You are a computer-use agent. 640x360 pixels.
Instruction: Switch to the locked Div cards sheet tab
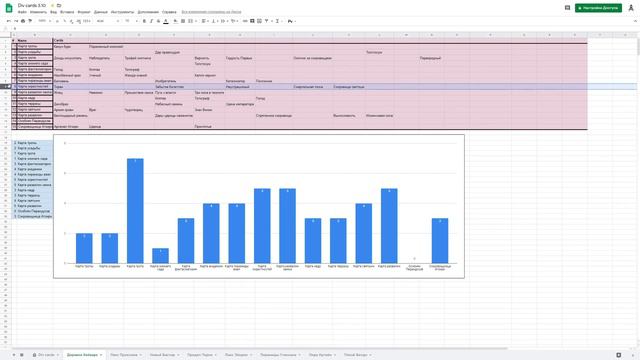pos(46,355)
